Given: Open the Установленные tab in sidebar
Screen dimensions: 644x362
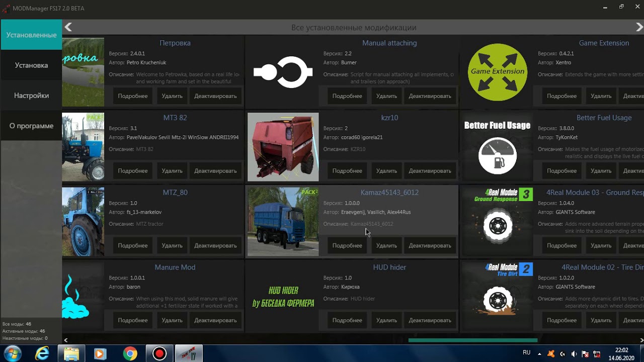Looking at the screenshot, I should (x=31, y=35).
